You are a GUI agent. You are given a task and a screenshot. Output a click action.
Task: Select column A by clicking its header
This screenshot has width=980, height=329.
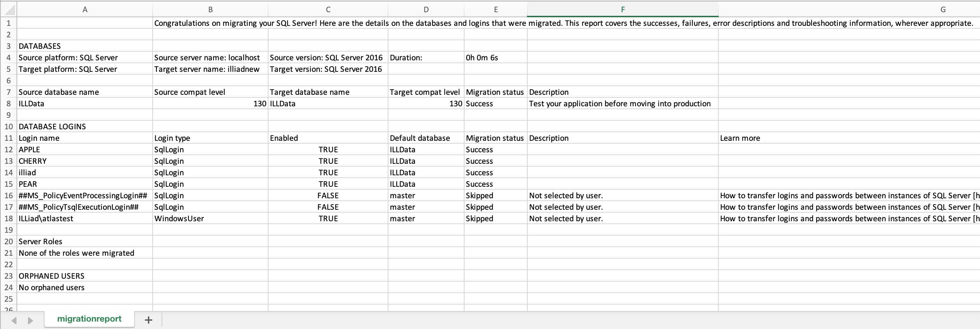pos(84,9)
